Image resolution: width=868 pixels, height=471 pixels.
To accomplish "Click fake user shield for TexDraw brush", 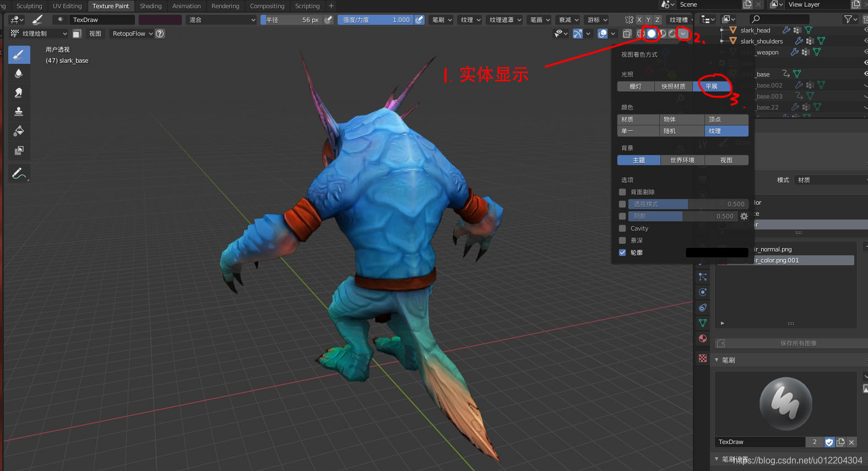I will coord(829,442).
